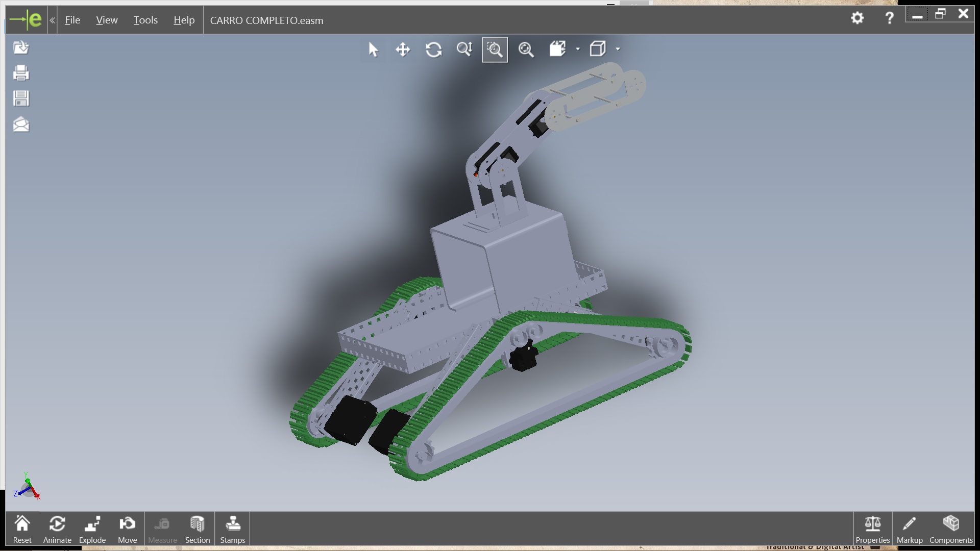Choose the Select arrow tool
Screen dimensions: 980x551
tap(373, 49)
